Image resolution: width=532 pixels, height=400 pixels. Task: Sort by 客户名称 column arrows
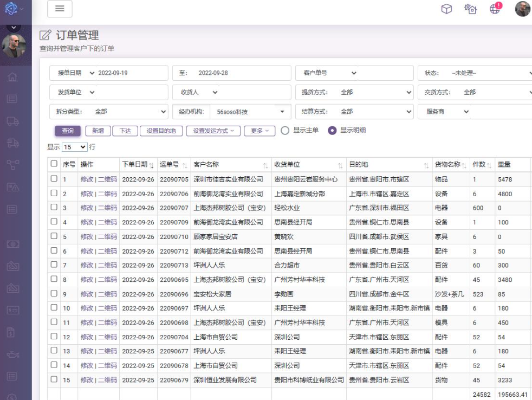[265, 165]
